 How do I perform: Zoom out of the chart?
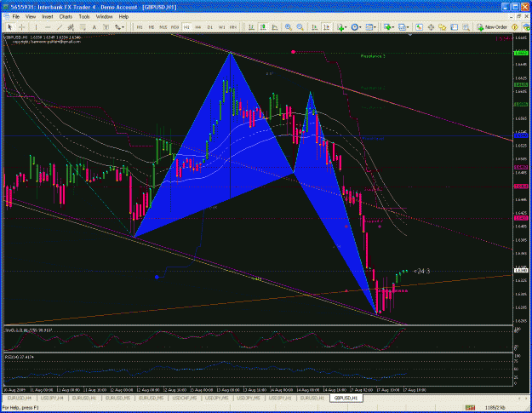pyautogui.click(x=300, y=27)
